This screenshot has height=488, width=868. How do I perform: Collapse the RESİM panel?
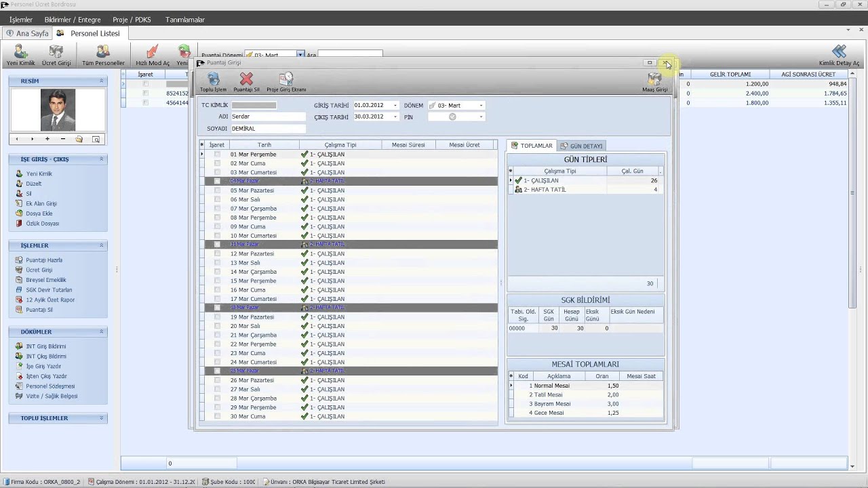(102, 81)
